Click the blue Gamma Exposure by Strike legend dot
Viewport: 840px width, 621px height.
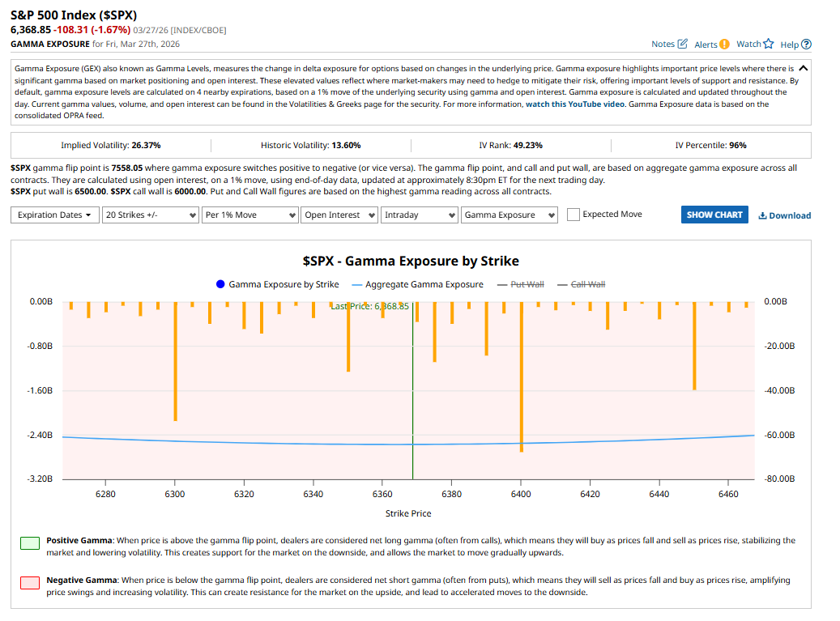click(x=220, y=284)
